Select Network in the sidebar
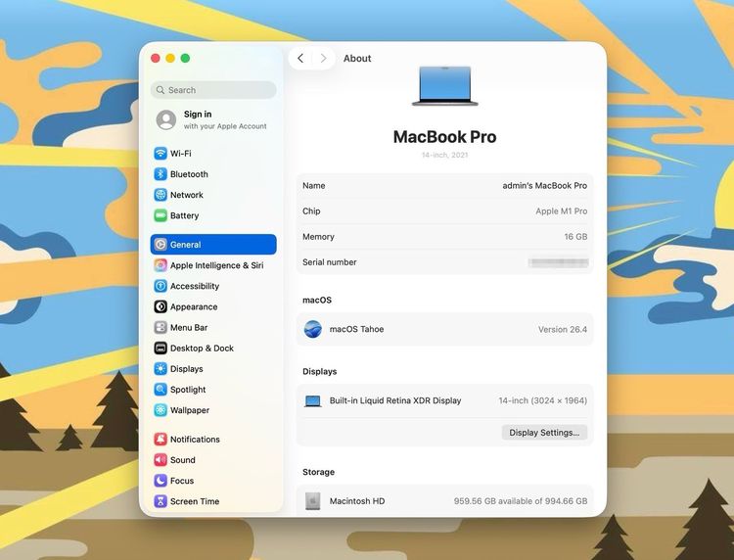 (x=213, y=195)
